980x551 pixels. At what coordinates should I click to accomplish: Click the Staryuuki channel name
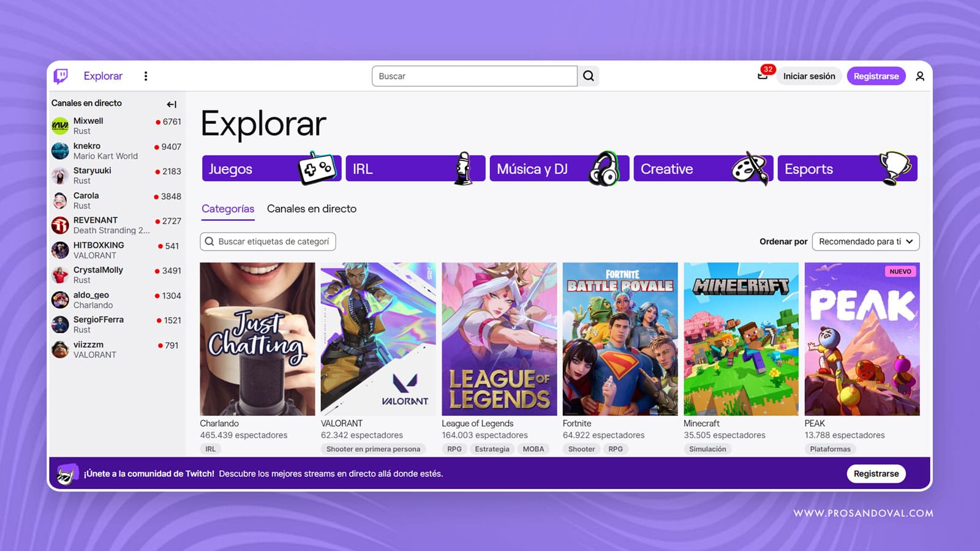[92, 170]
